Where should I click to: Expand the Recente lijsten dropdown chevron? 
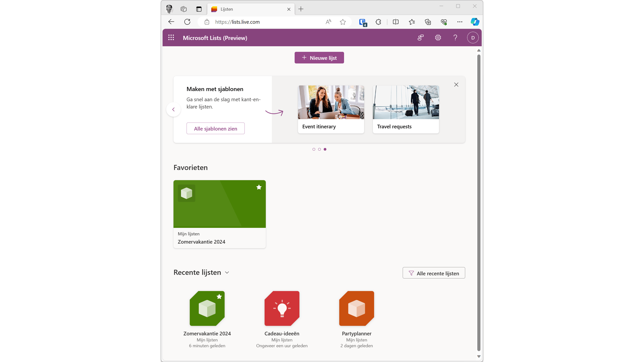(227, 273)
